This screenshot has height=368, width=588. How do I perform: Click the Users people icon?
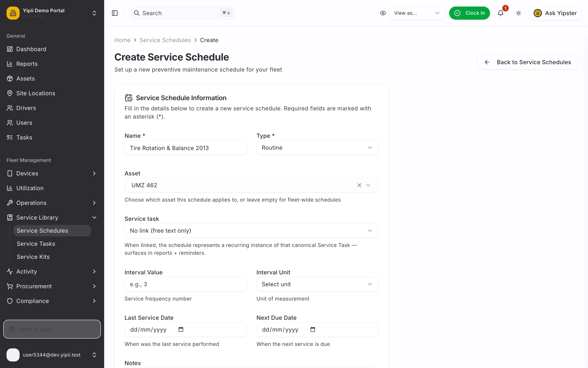coord(10,123)
